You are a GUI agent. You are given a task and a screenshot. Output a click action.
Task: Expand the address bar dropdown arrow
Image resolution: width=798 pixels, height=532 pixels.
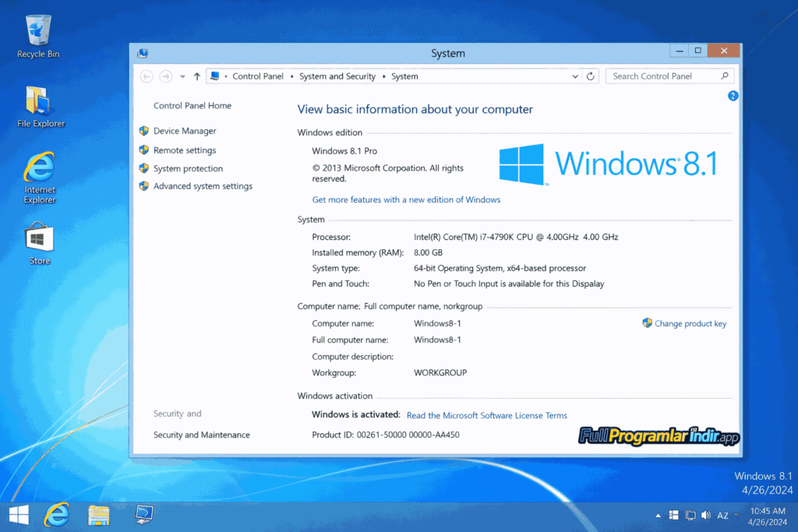(x=575, y=76)
